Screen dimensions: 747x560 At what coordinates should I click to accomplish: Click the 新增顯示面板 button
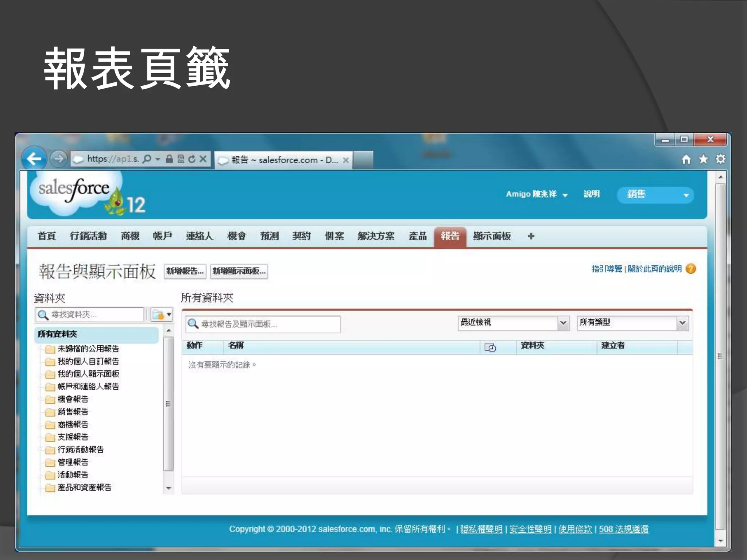[x=239, y=271]
